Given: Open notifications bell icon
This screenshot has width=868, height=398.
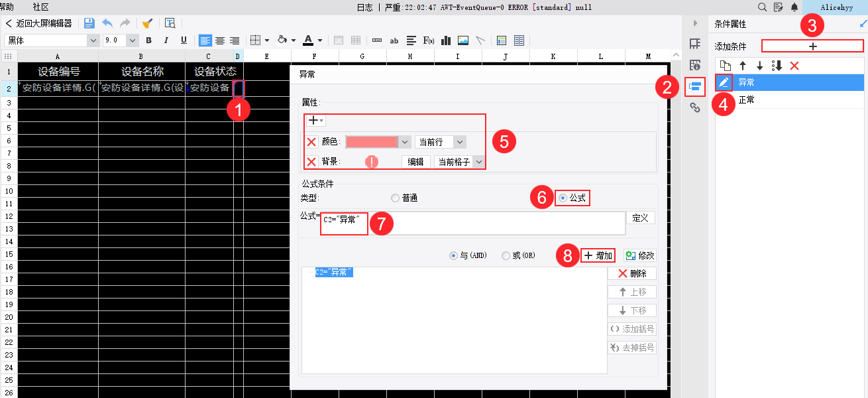Looking at the screenshot, I should [x=794, y=7].
